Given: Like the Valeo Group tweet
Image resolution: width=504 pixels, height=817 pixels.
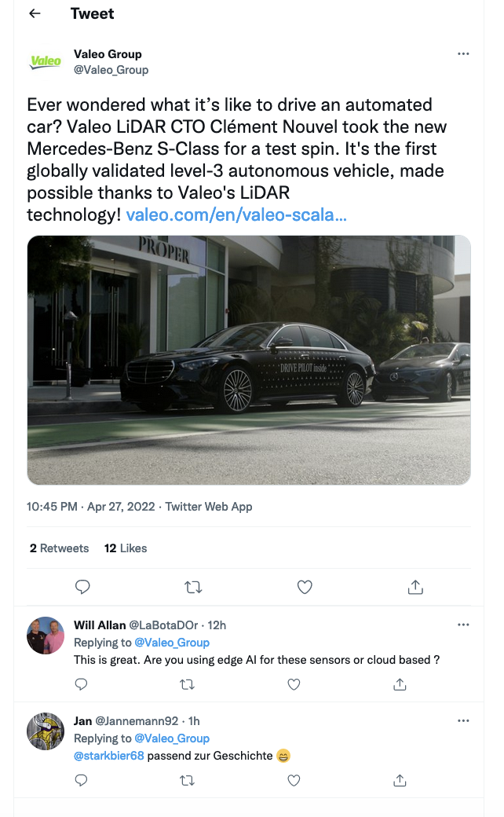Looking at the screenshot, I should click(x=305, y=587).
